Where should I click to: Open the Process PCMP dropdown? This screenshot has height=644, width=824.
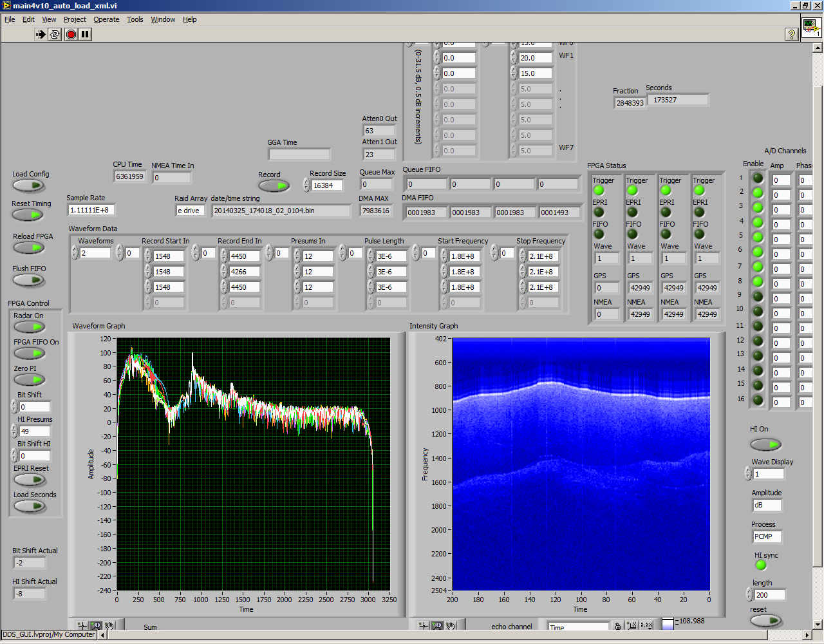coord(767,536)
